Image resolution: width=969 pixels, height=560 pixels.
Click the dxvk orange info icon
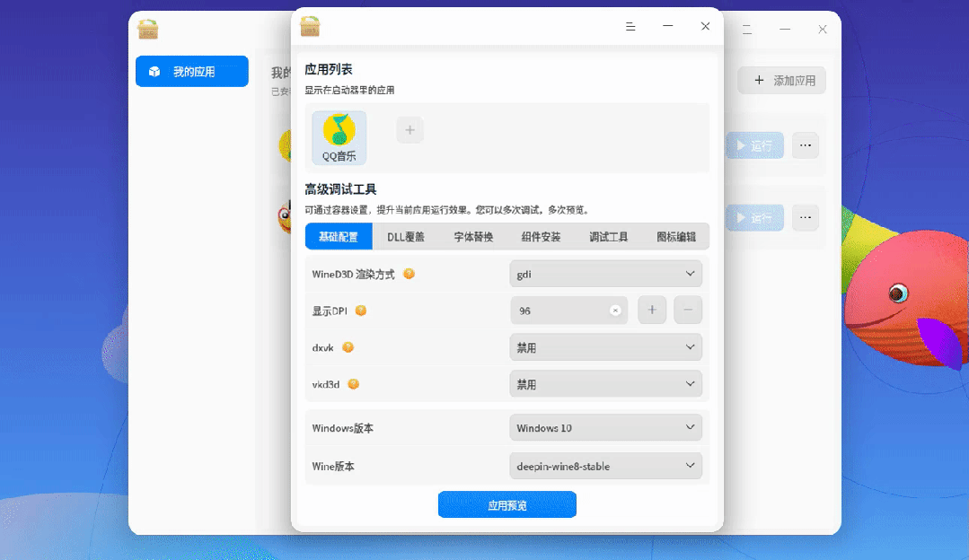[x=348, y=347]
